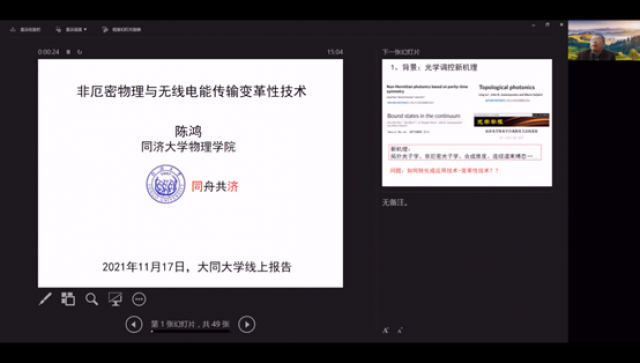The width and height of the screenshot is (640, 363).
Task: Click the zoom into slide magnifier
Action: (92, 299)
